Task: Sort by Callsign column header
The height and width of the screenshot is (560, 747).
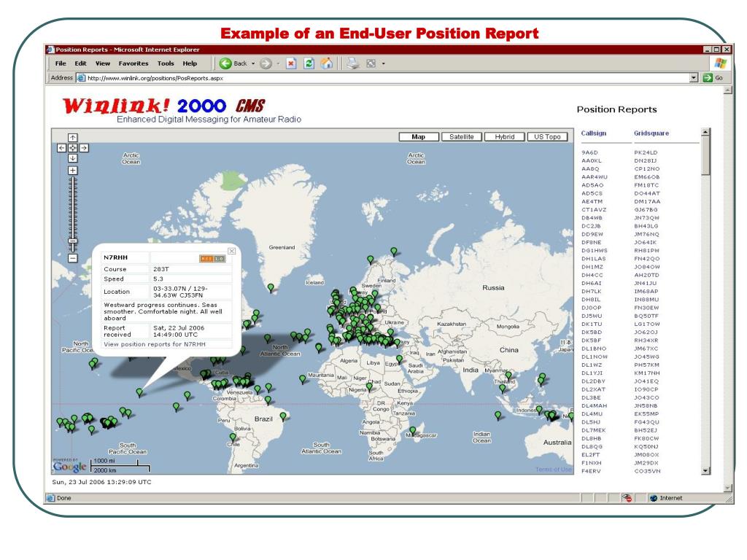Action: [x=594, y=133]
